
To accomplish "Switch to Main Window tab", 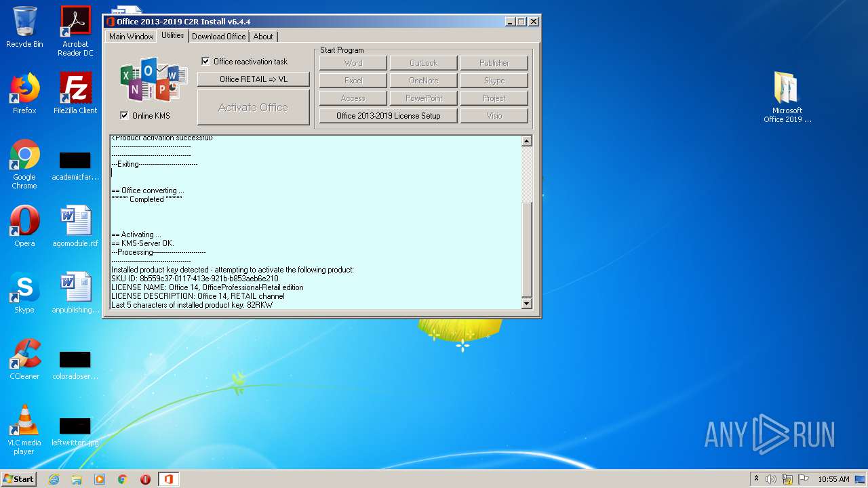I will click(x=132, y=37).
